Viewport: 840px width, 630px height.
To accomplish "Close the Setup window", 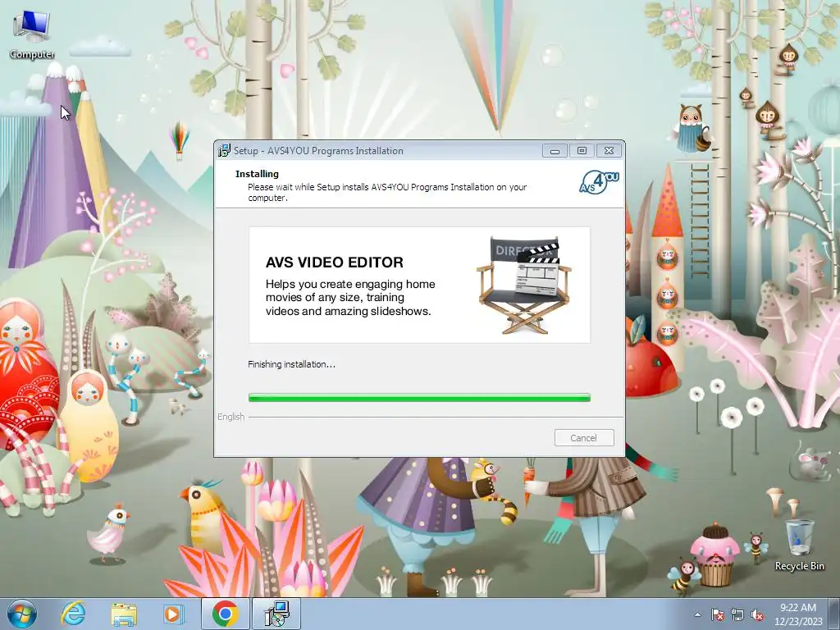I will click(x=609, y=151).
